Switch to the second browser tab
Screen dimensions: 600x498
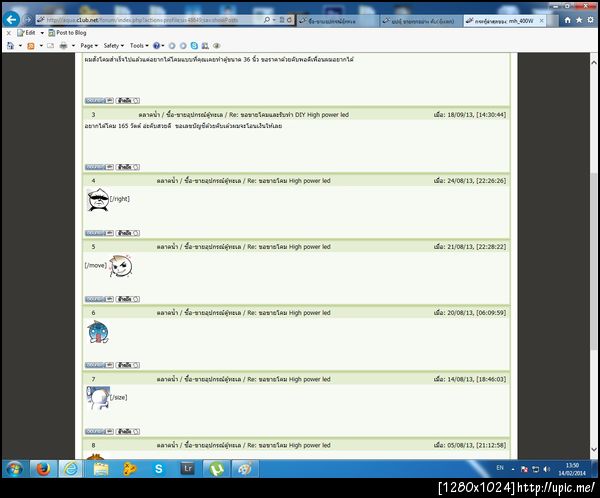420,21
